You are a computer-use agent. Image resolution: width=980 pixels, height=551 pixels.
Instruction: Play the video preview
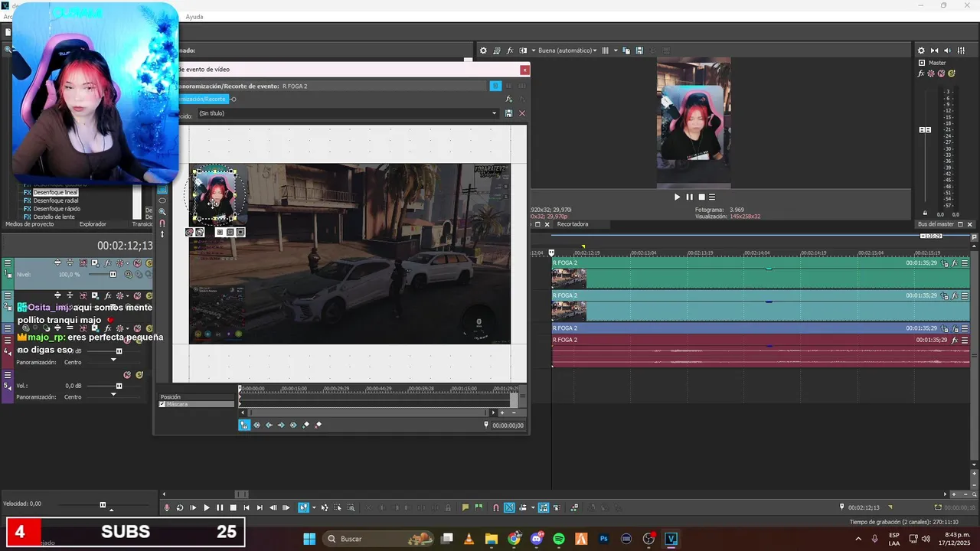coord(677,197)
